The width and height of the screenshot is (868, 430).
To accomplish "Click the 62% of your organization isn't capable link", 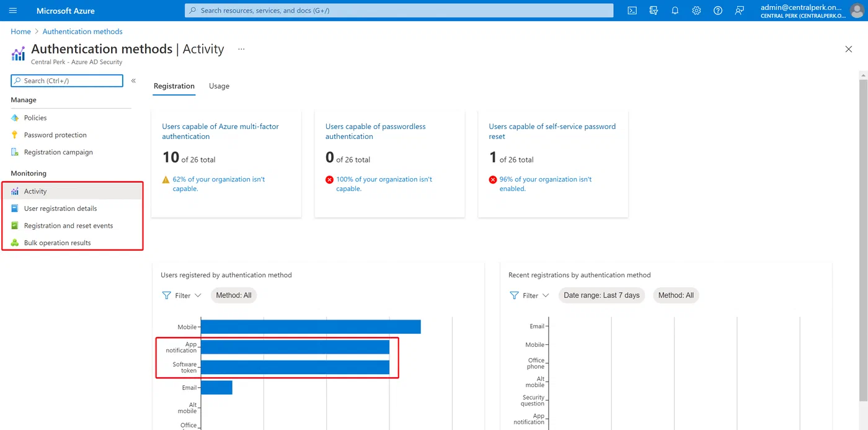I will [x=219, y=184].
